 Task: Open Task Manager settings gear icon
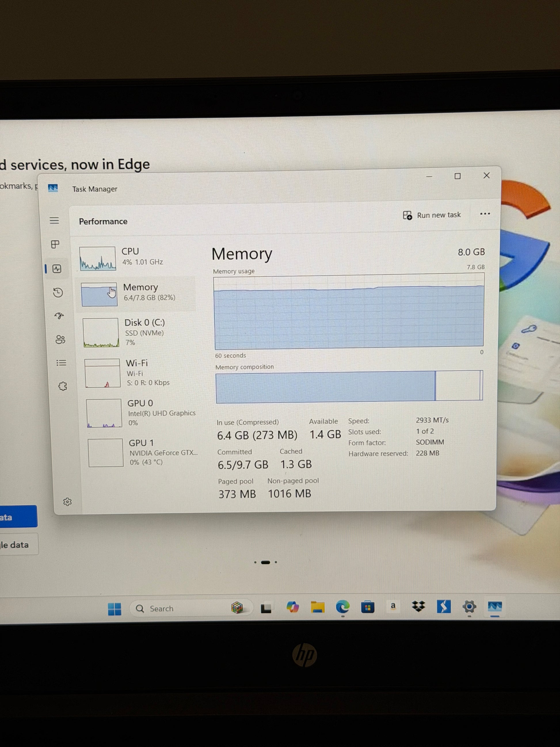point(67,502)
